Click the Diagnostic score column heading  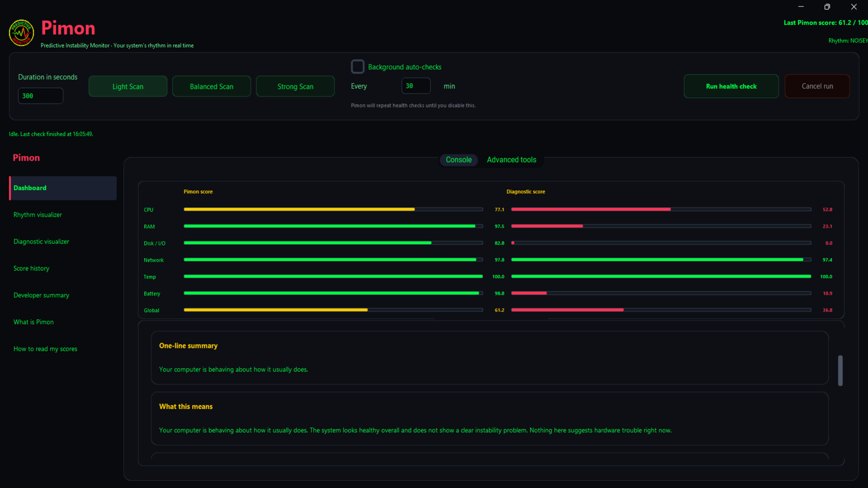point(526,192)
